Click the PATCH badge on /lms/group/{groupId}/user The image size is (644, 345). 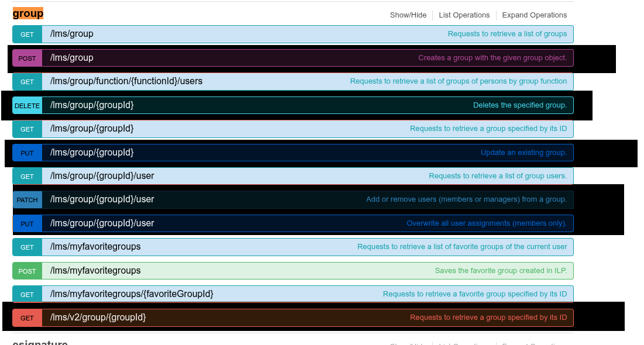coord(27,199)
